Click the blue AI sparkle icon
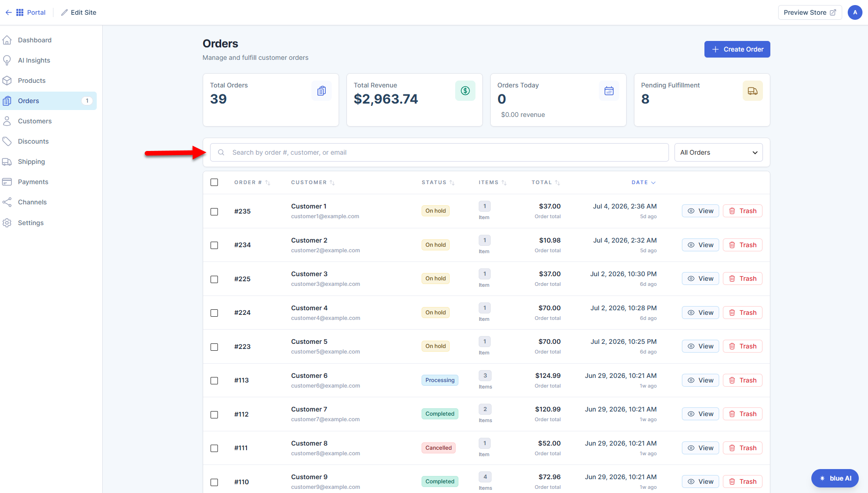This screenshot has width=868, height=493. [x=822, y=478]
